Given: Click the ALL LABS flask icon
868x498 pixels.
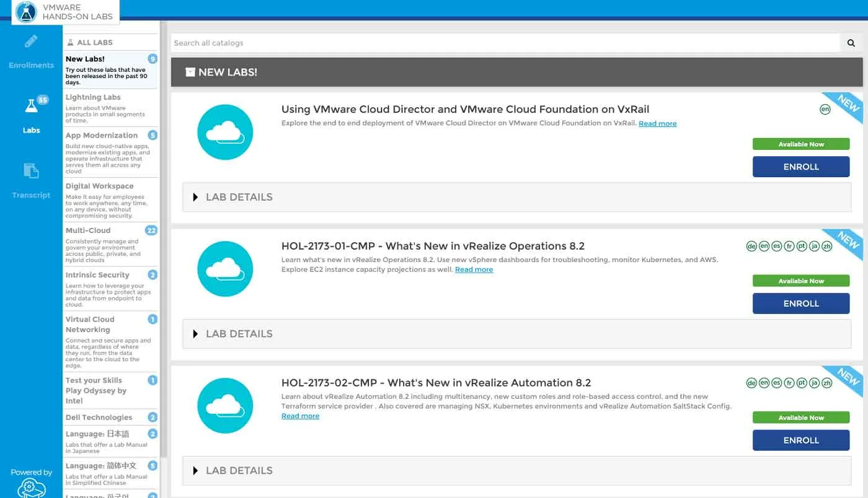Looking at the screenshot, I should point(70,42).
